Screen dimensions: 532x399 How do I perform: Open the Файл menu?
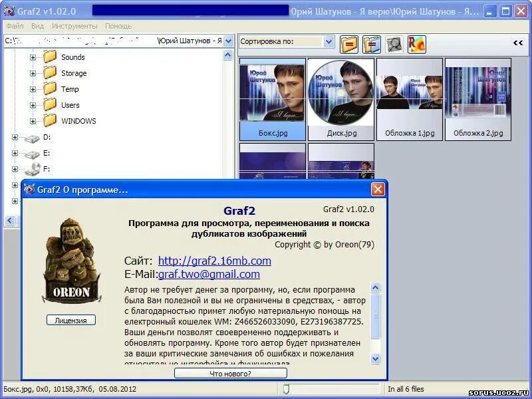[15, 26]
